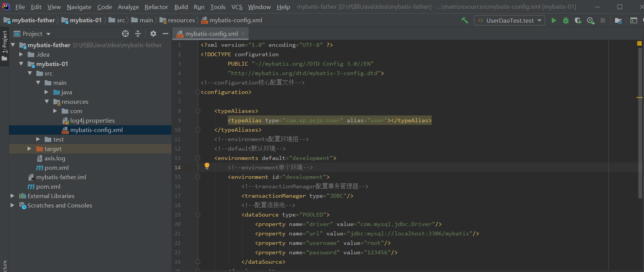Open the VCS menu
Screen dimensions: 644x272
point(237,7)
